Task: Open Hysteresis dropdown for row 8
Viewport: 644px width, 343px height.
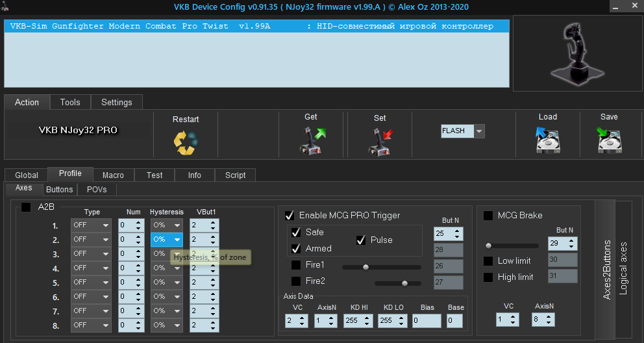Action: coord(167,325)
